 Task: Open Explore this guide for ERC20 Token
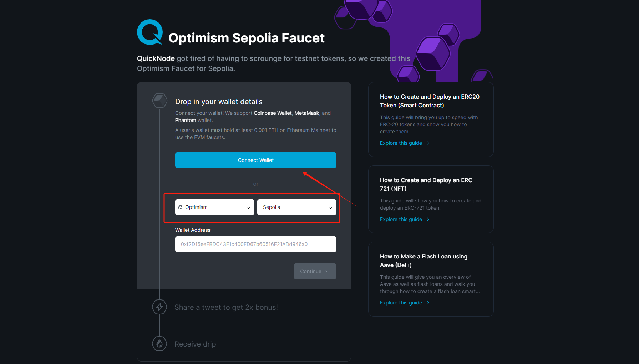[401, 143]
